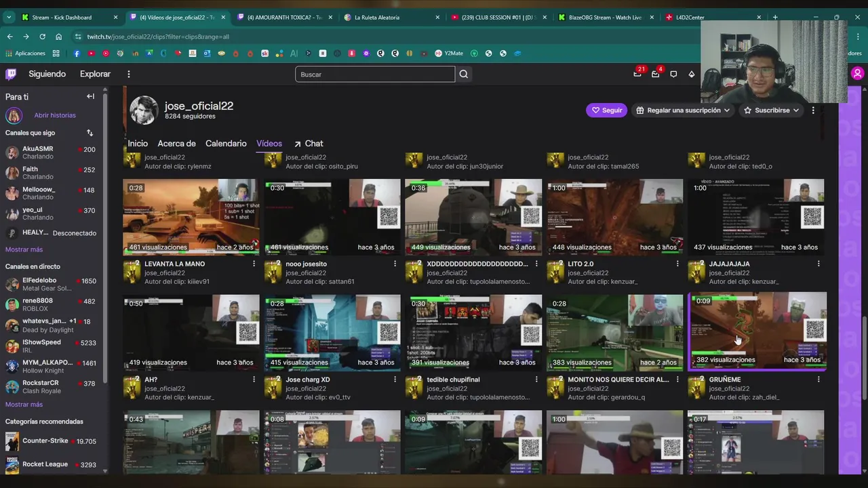
Task: Open options for AH? clip
Action: tap(254, 380)
